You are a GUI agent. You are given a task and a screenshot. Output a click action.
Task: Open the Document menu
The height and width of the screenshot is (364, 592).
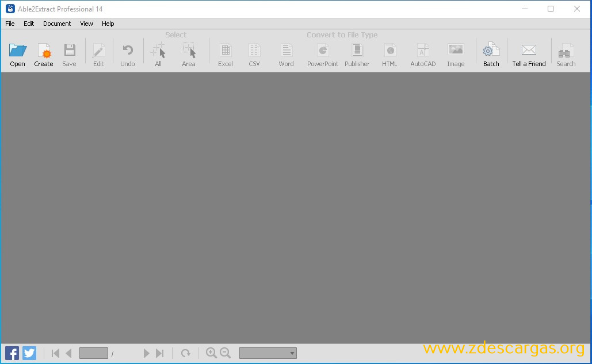click(x=57, y=24)
